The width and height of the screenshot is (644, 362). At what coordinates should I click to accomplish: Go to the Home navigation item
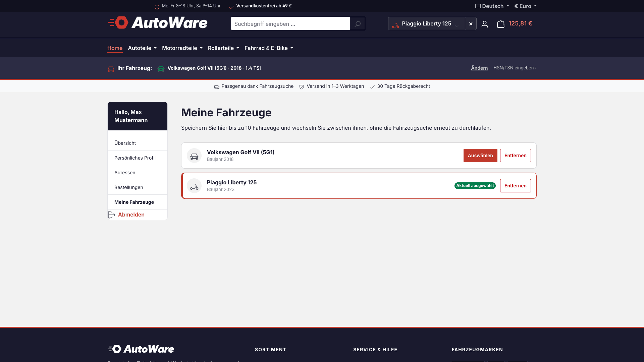[115, 48]
